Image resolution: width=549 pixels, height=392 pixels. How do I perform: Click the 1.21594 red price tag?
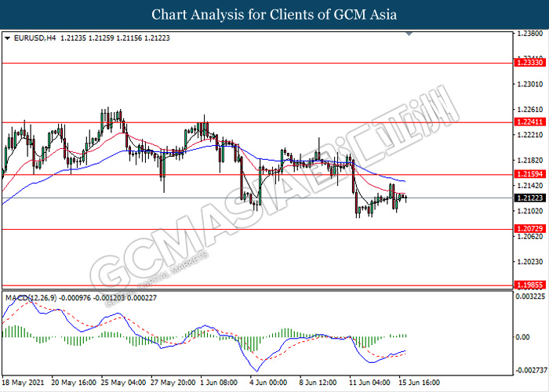pos(529,174)
